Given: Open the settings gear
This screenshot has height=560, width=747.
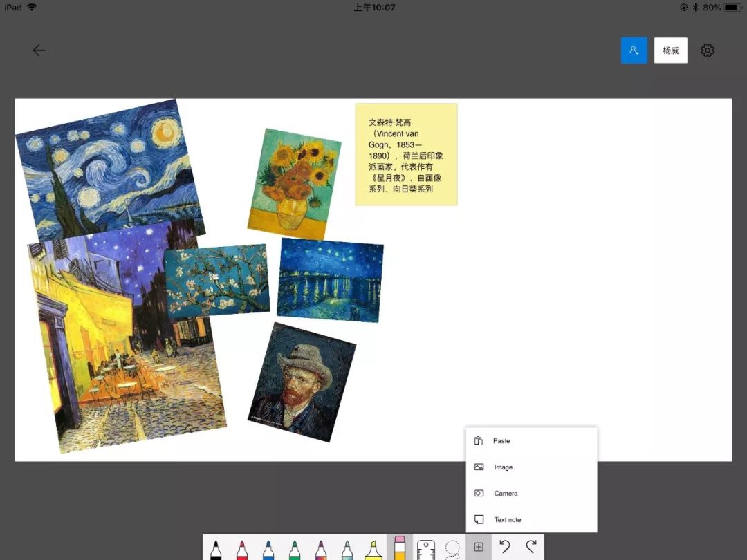Looking at the screenshot, I should 708,50.
